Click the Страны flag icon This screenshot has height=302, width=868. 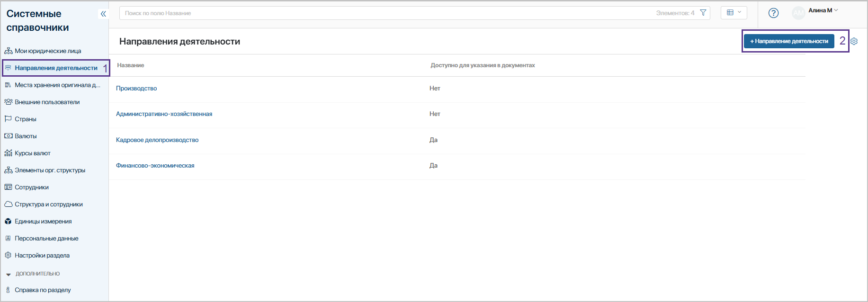coord(8,119)
